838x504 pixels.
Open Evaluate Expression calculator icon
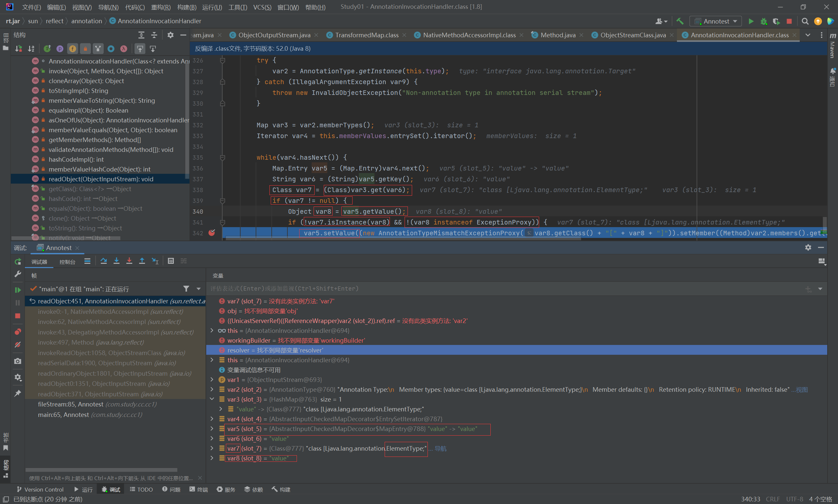click(171, 261)
